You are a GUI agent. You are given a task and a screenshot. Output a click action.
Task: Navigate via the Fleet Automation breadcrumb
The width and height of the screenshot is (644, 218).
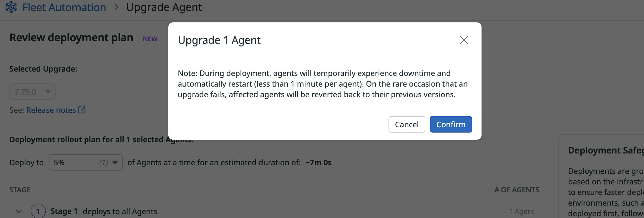coord(64,7)
